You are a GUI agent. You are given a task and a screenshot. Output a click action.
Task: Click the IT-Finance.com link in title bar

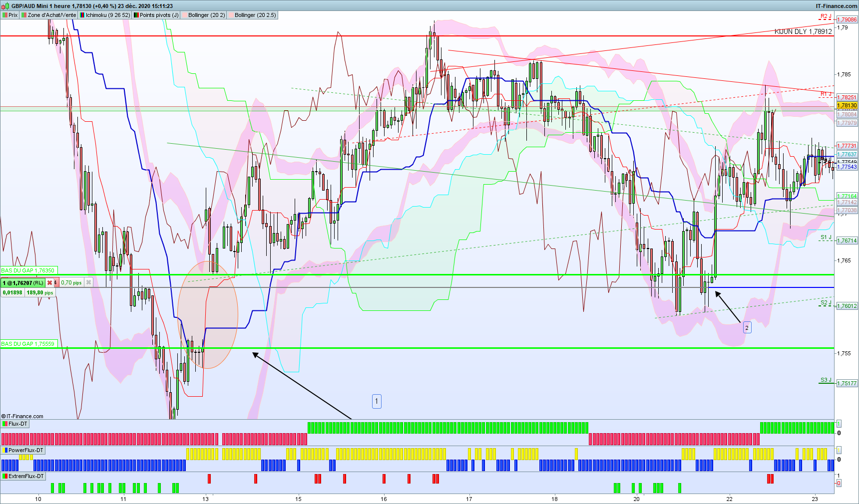pyautogui.click(x=837, y=6)
